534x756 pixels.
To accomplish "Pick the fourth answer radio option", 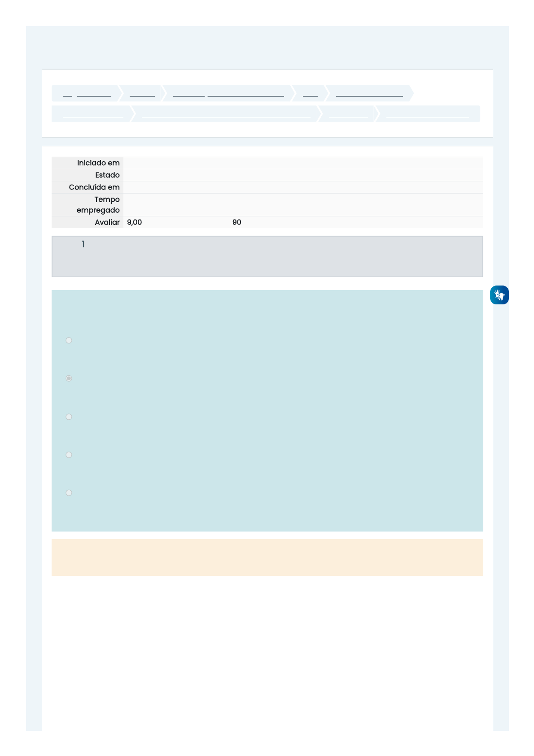I will pyautogui.click(x=69, y=455).
